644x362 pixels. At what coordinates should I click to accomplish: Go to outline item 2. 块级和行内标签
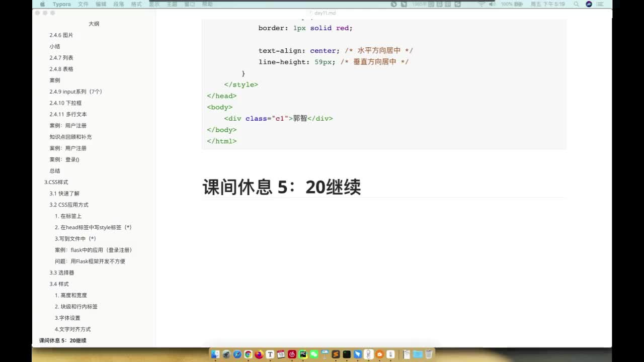point(76,307)
